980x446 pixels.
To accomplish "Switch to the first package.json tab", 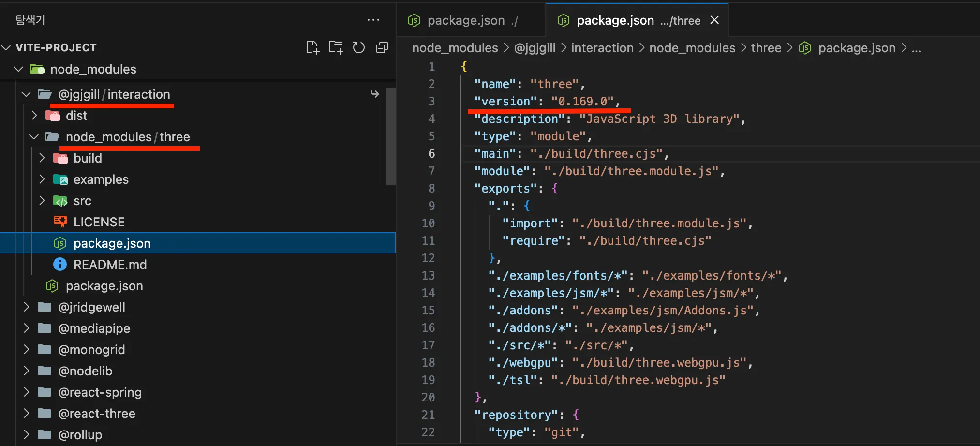I will tap(466, 20).
